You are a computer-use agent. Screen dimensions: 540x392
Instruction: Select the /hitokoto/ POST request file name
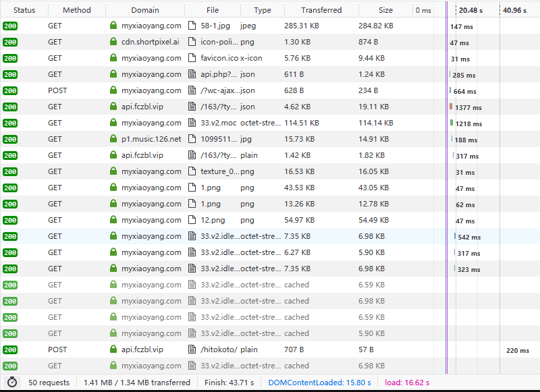tap(219, 349)
